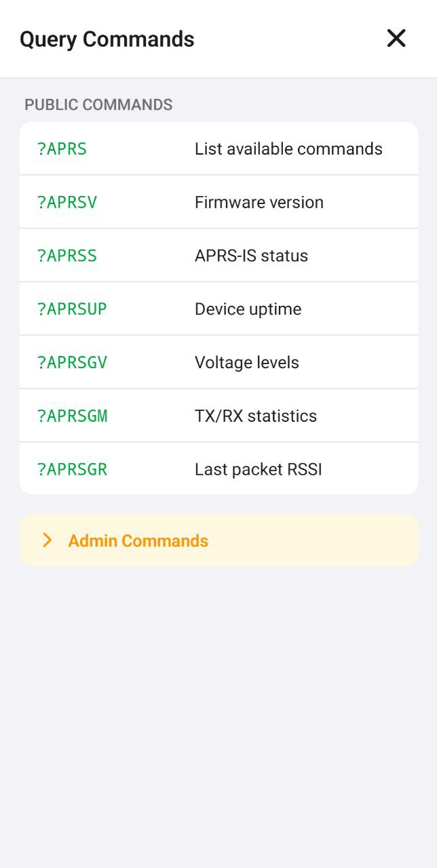Choose the ?APRSS command code
The image size is (437, 868).
(x=67, y=256)
